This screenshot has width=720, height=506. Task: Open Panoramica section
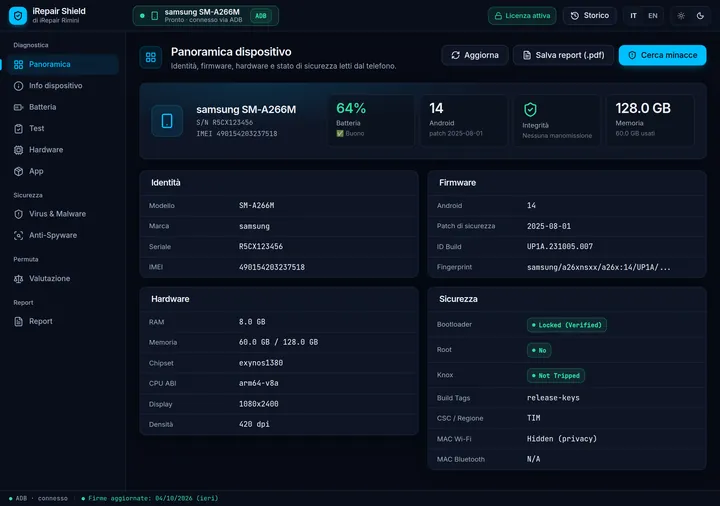point(63,64)
